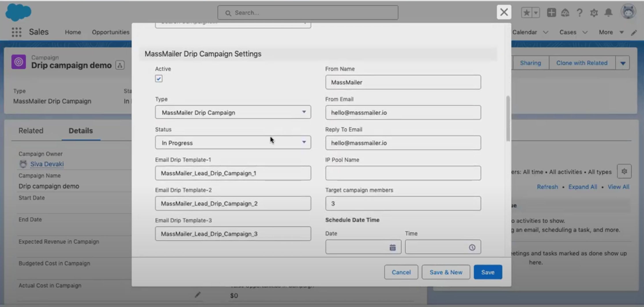This screenshot has width=644, height=307.
Task: Open the time picker clock icon
Action: point(472,247)
